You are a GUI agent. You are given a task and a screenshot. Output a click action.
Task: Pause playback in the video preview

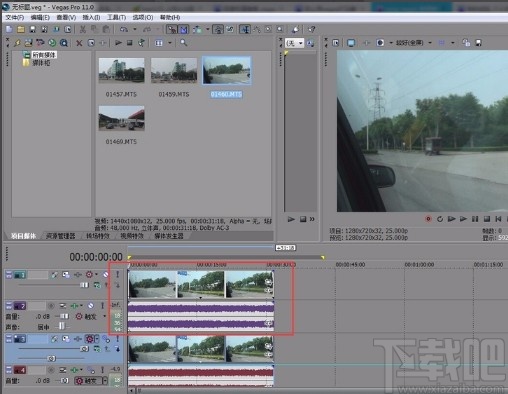tap(475, 219)
